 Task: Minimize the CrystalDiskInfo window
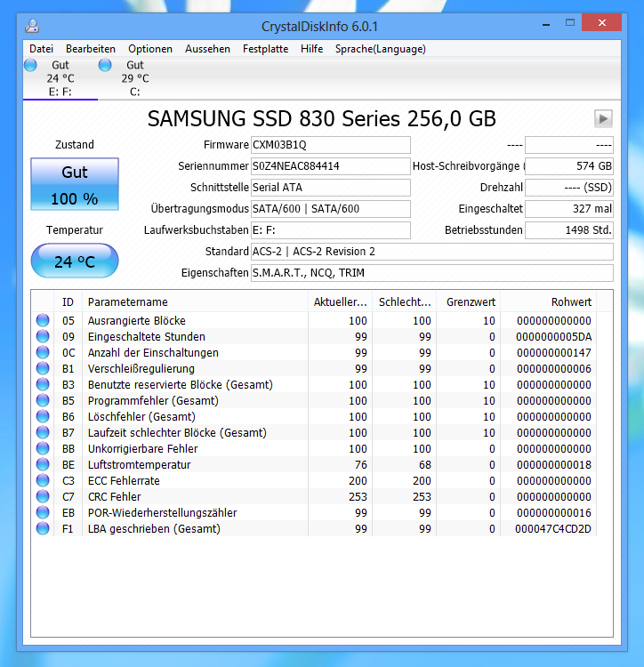click(x=546, y=23)
